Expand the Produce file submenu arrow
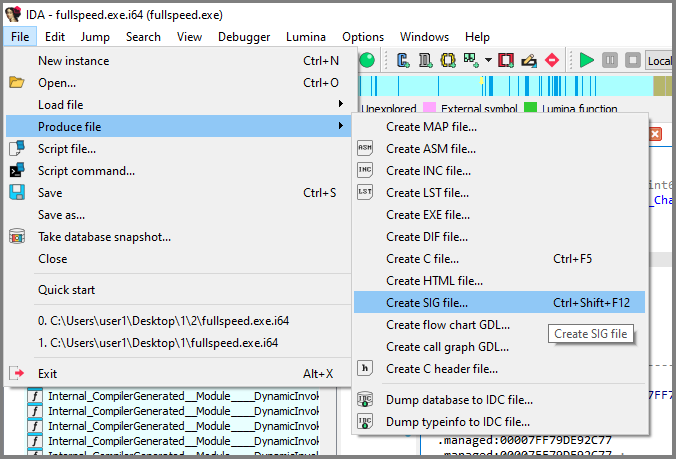 pos(341,126)
